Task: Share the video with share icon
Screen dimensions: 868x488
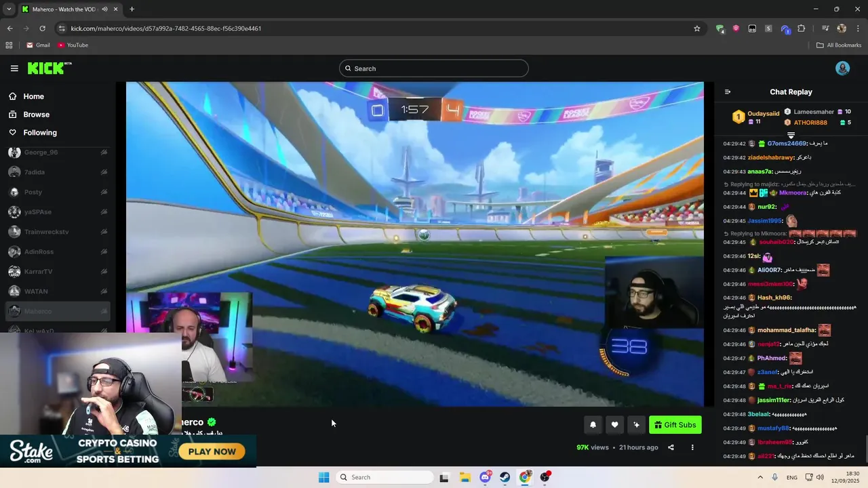Action: click(671, 447)
